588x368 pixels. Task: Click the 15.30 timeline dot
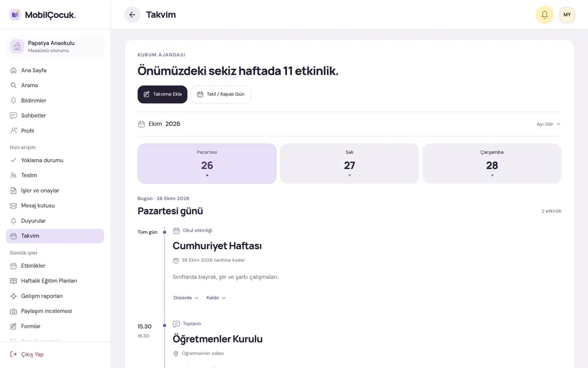[x=164, y=325]
